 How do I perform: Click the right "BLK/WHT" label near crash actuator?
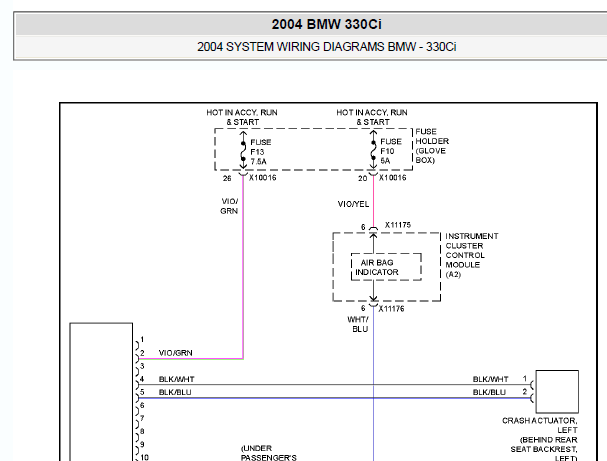coord(490,379)
